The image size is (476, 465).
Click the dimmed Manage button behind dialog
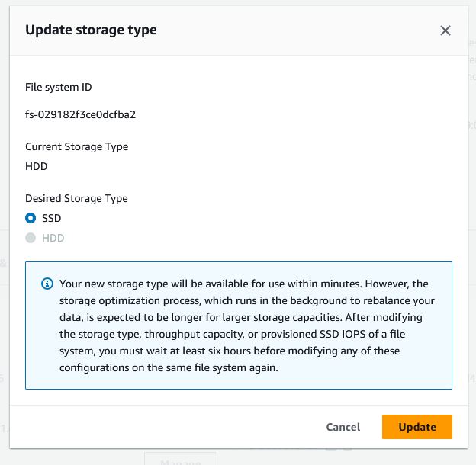point(181,460)
